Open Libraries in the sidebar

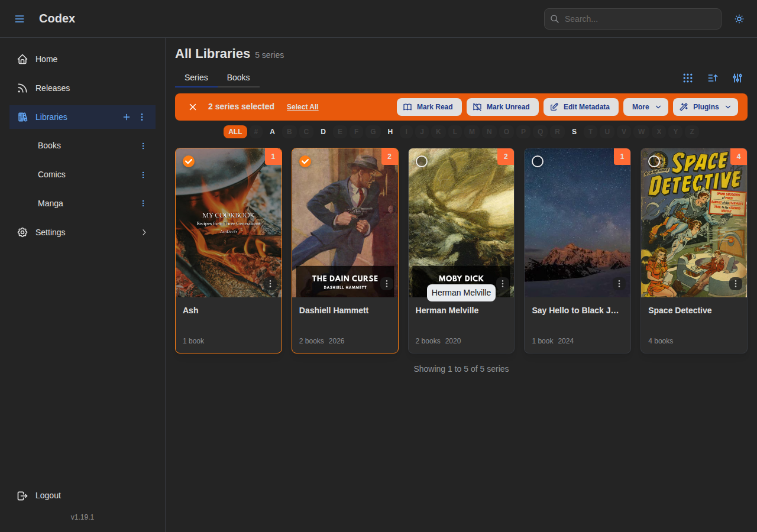[x=51, y=117]
